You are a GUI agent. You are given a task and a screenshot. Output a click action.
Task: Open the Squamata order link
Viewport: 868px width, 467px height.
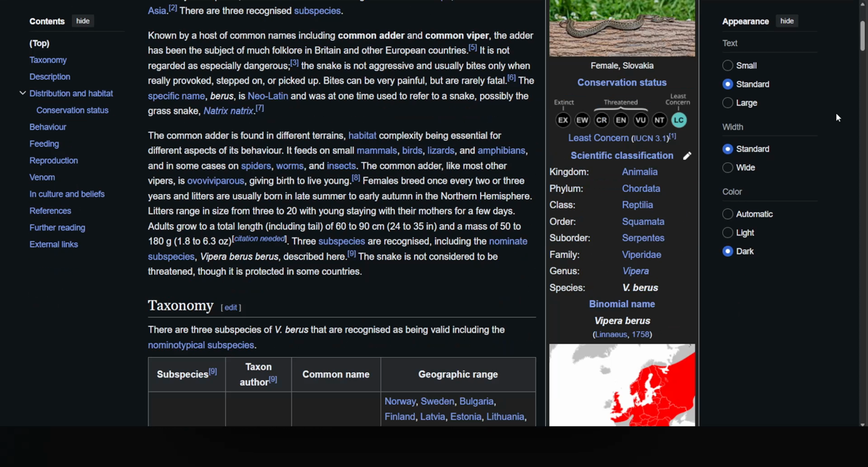click(x=643, y=222)
